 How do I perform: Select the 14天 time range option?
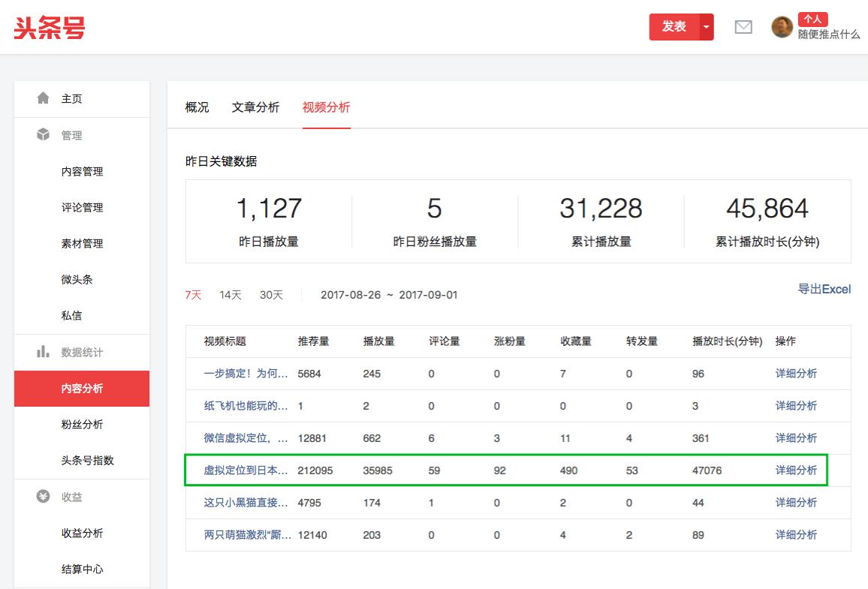230,296
